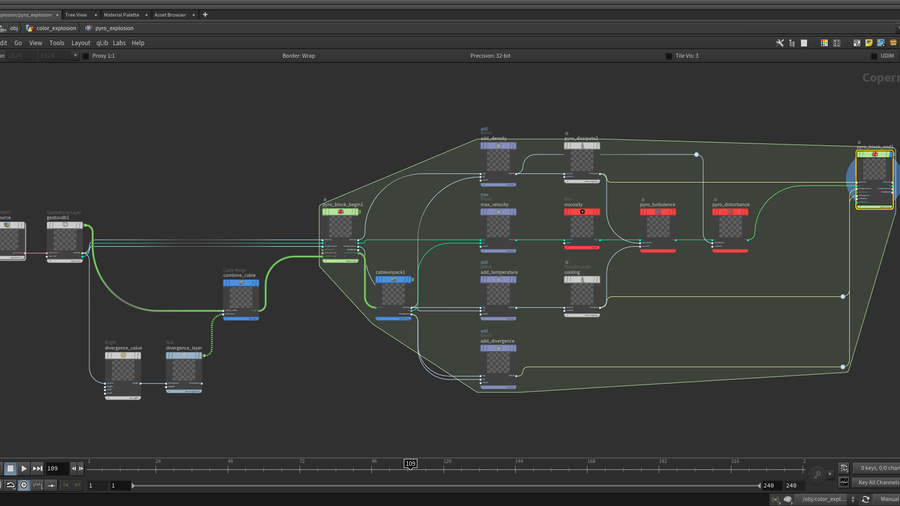This screenshot has height=506, width=900.
Task: Click the add new tab plus icon
Action: [205, 15]
